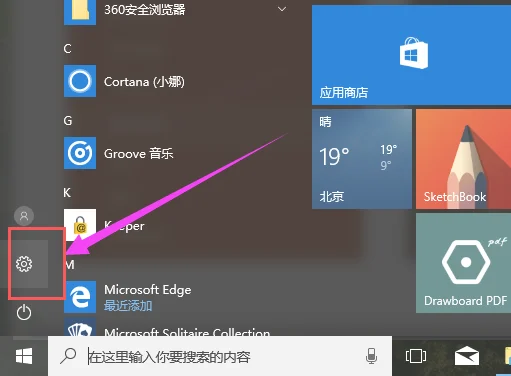Open the Mail app on taskbar
This screenshot has height=376, width=511.
click(467, 355)
